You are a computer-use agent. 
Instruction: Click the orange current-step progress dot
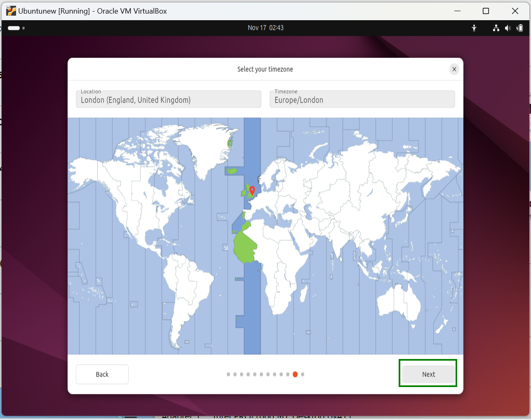pos(295,374)
